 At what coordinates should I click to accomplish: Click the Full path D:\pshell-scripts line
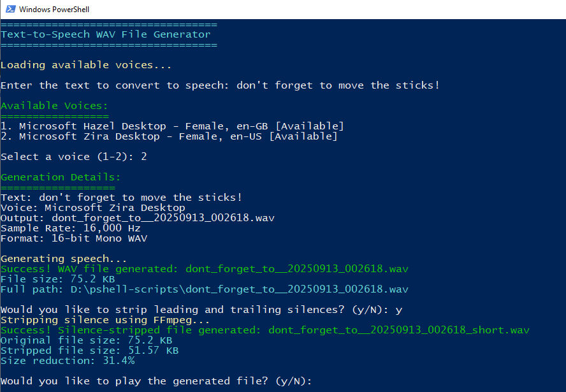(x=204, y=289)
